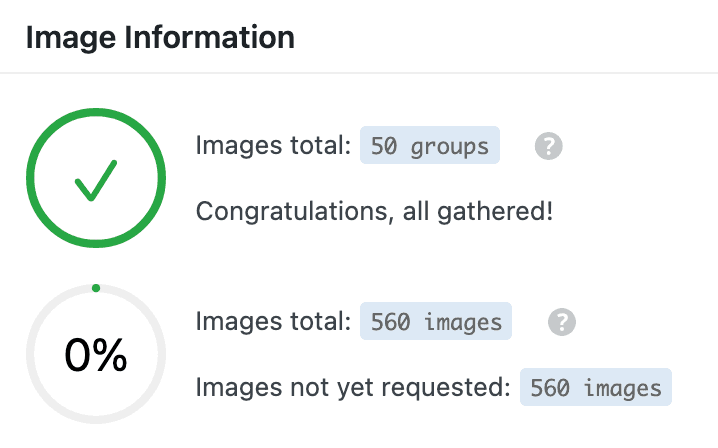Screen dimensions: 718x448
Task: Click the 0% text in progress circle
Action: click(x=95, y=355)
